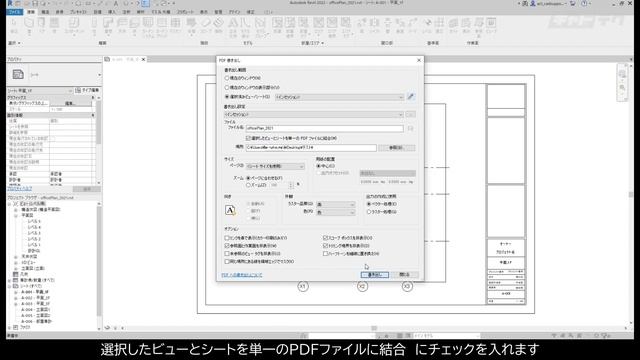Select the Component tool icon
The height and width of the screenshot is (360, 640).
74,23
